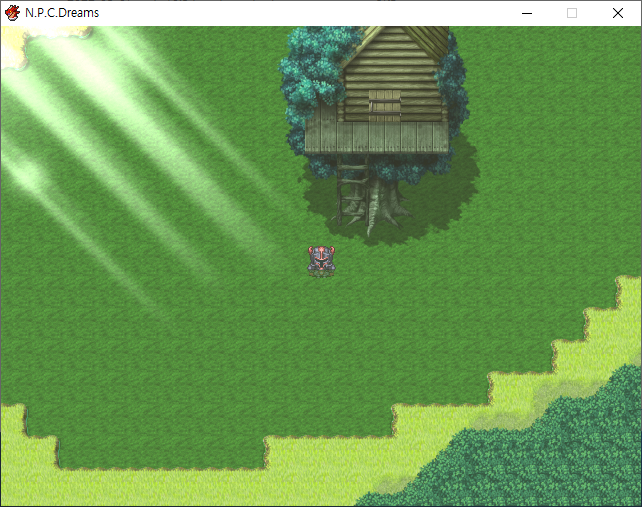Minimize the N.P.C.Dreams window

tap(527, 13)
